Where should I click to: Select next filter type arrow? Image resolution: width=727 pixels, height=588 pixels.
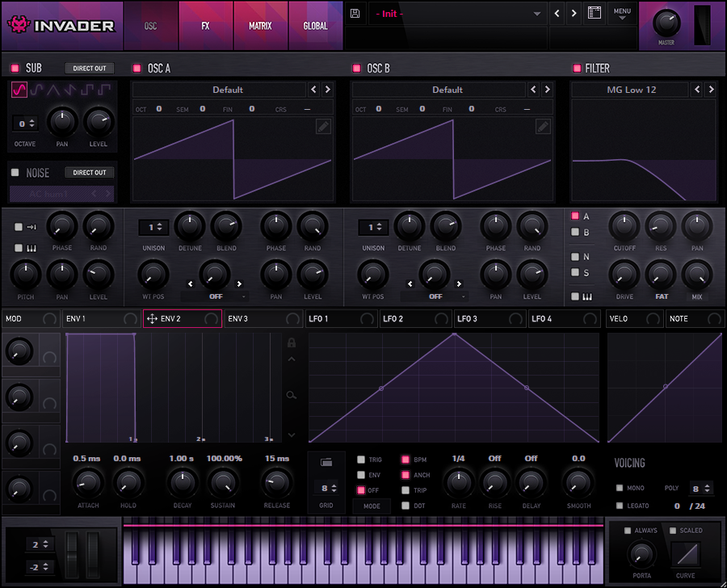(x=711, y=90)
